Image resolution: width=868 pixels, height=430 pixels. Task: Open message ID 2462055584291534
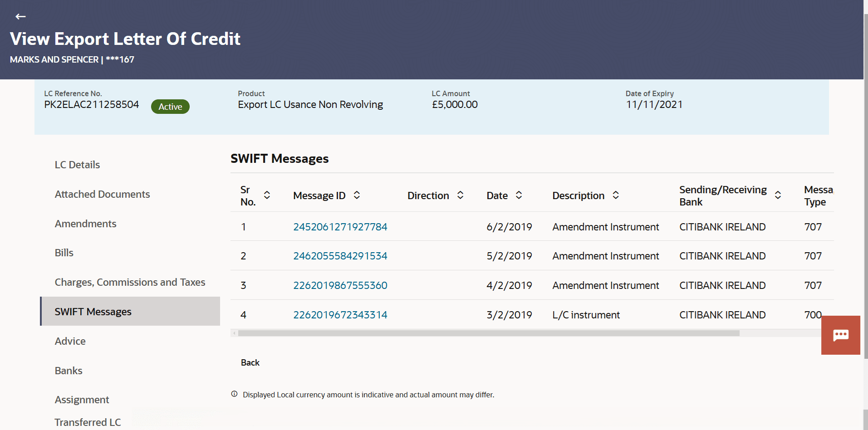coord(340,256)
